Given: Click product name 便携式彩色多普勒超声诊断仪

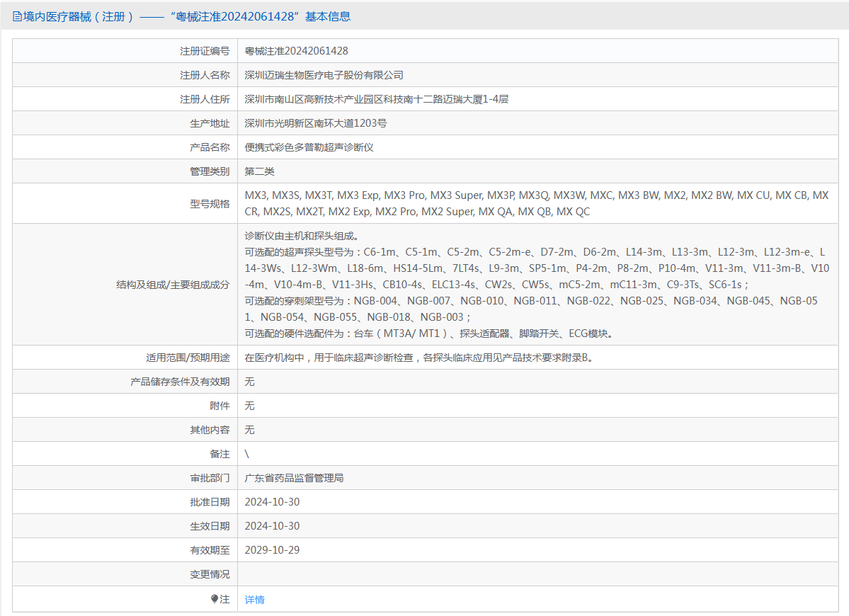Looking at the screenshot, I should coord(309,147).
